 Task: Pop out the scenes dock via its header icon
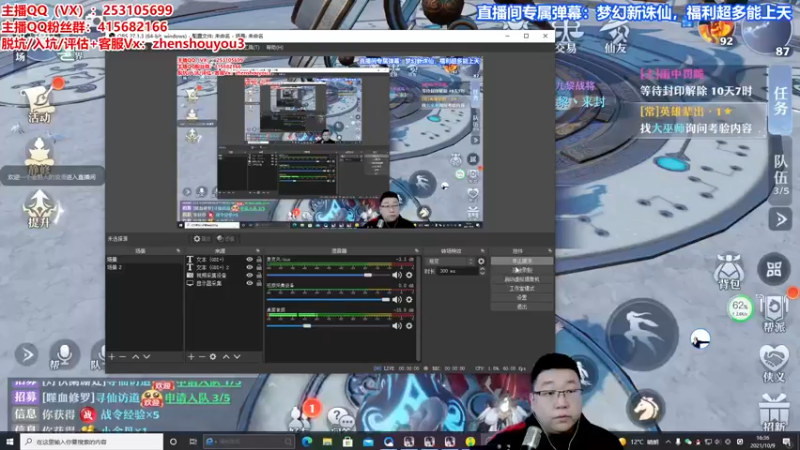pyautogui.click(x=178, y=251)
